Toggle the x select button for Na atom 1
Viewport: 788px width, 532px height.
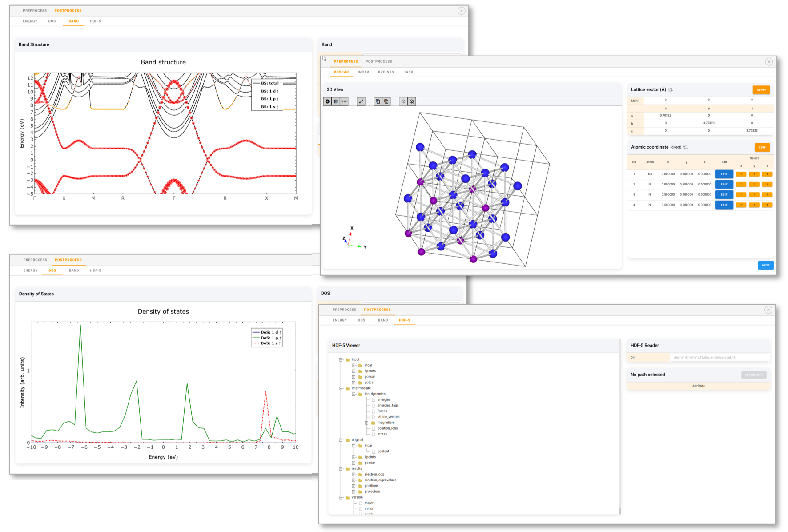tap(741, 174)
